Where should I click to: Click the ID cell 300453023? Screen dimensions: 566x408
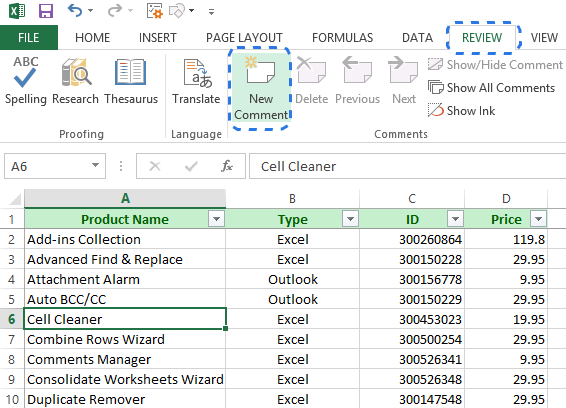click(x=412, y=319)
